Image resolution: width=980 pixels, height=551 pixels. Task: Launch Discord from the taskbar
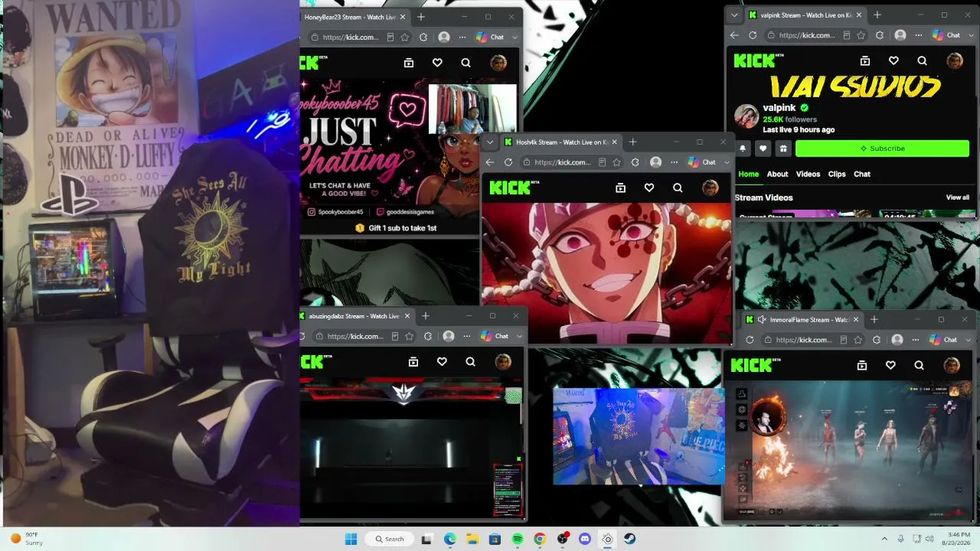click(585, 539)
